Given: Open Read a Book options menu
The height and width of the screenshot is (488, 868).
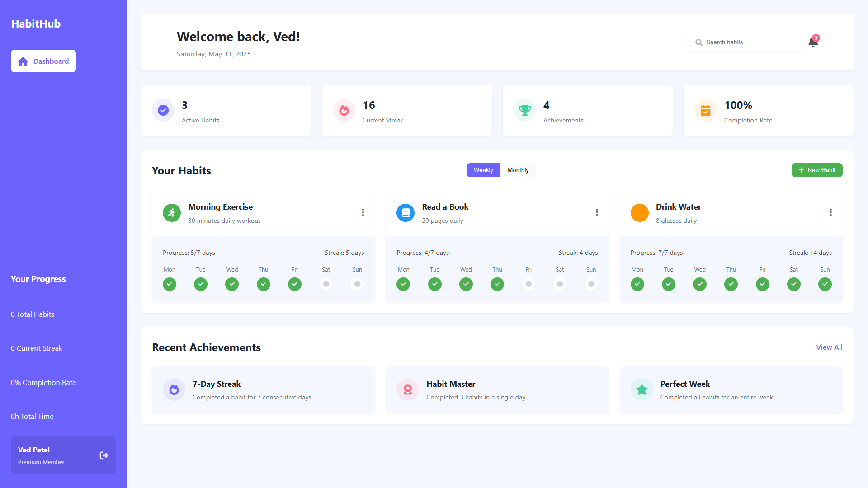Looking at the screenshot, I should (x=597, y=212).
